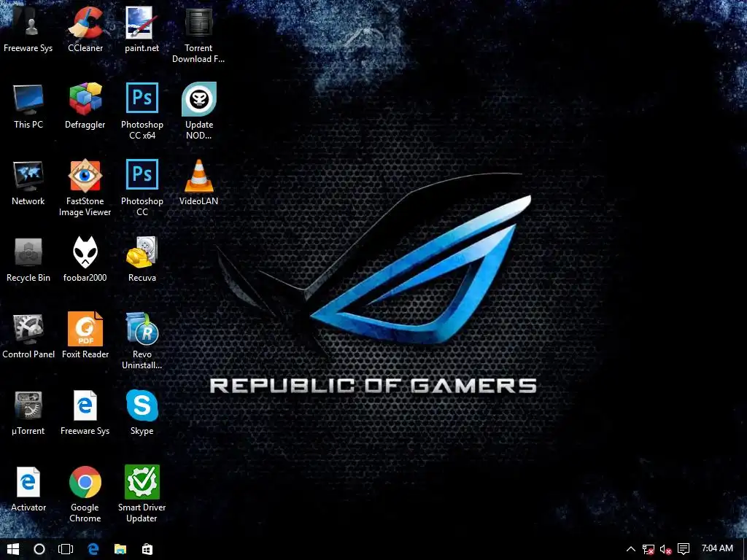Open the Store from the taskbar
Screen dimensions: 747x560
(x=147, y=549)
